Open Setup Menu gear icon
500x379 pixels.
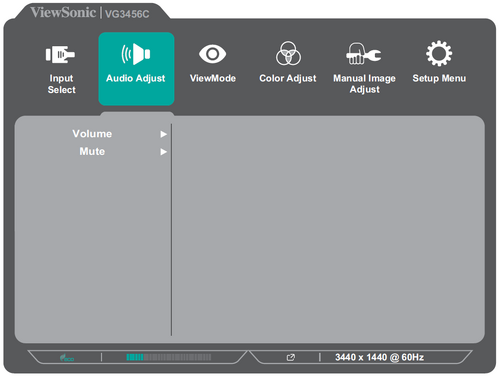tap(439, 53)
